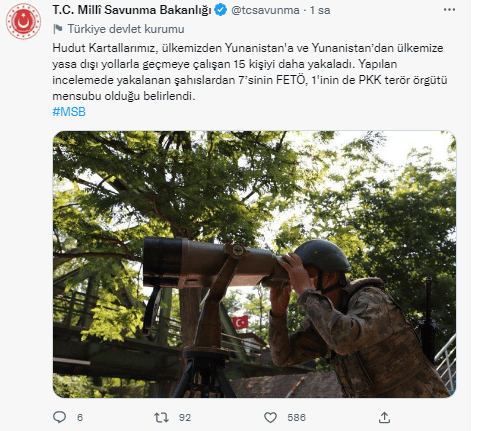Open the ministry's round emblem avatar

[23, 22]
